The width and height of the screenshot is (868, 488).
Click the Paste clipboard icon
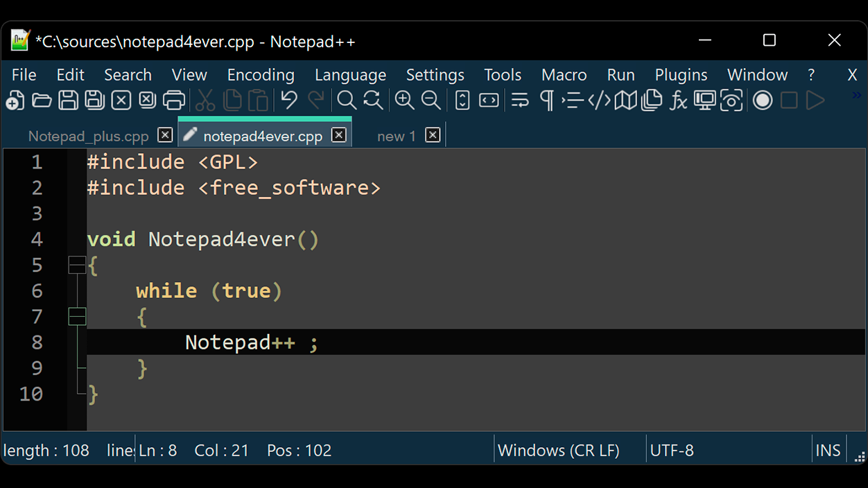pos(258,101)
